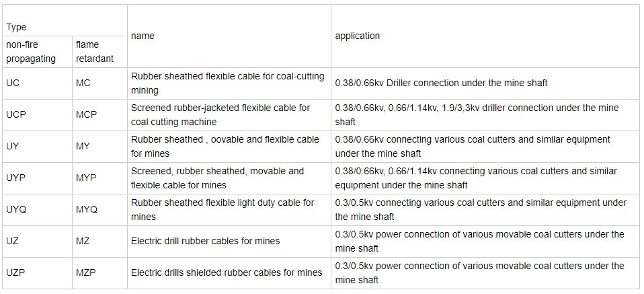Click the application column header
This screenshot has height=294, width=644.
pyautogui.click(x=485, y=36)
